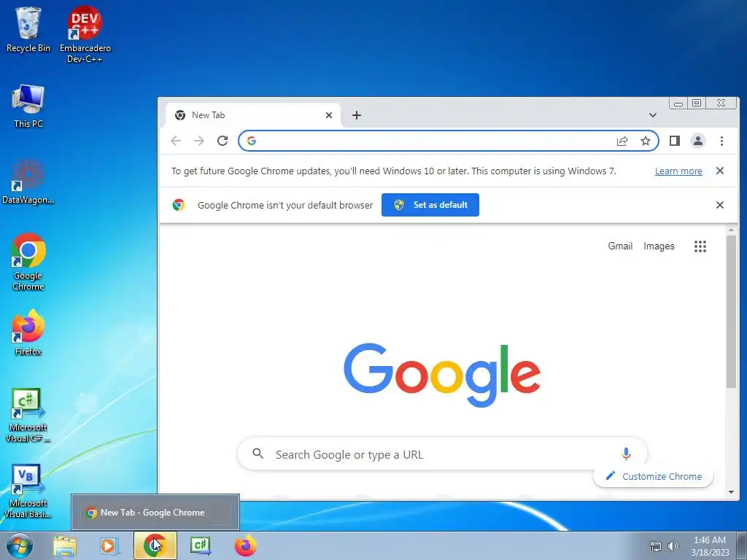Viewport: 747px width, 560px height.
Task: Click the scrollbar up arrow
Action: (x=731, y=230)
